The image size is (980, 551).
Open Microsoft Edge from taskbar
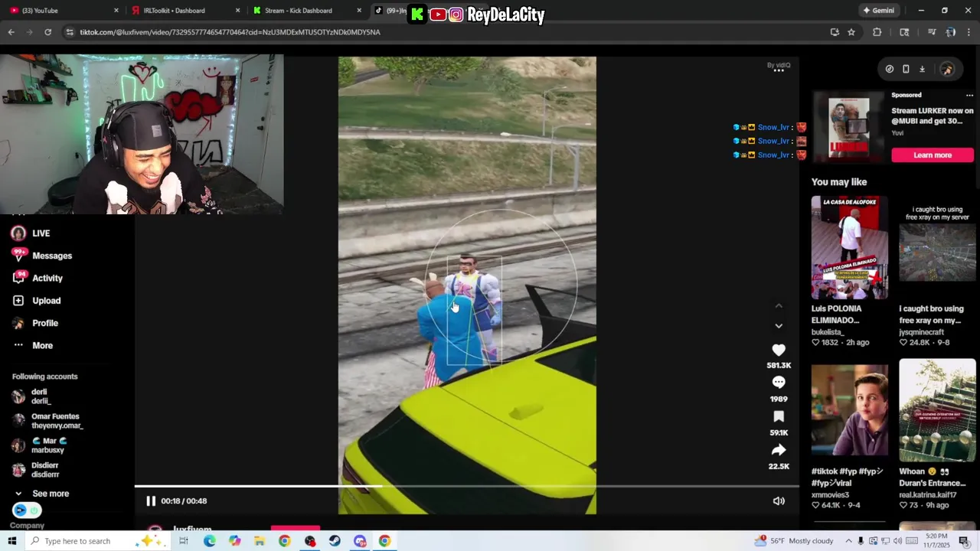click(209, 541)
